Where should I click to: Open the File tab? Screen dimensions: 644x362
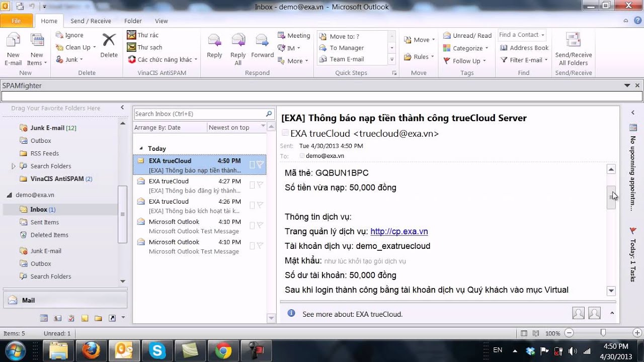pyautogui.click(x=16, y=21)
